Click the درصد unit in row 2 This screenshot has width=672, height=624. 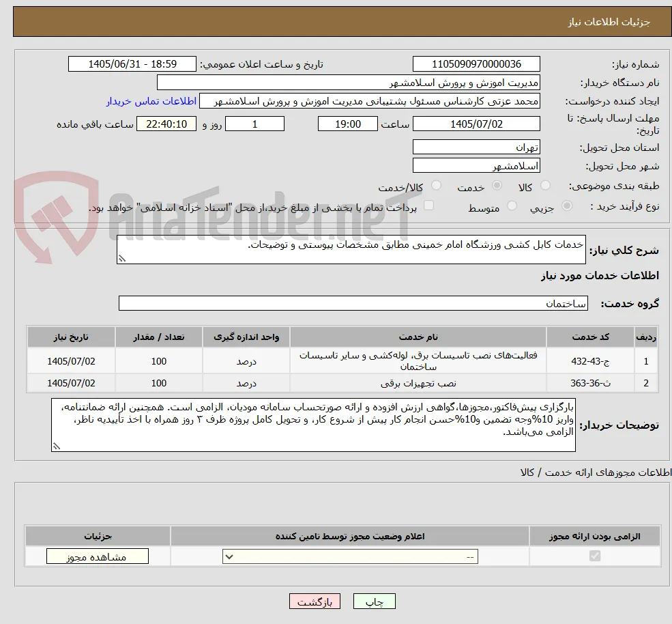[246, 383]
